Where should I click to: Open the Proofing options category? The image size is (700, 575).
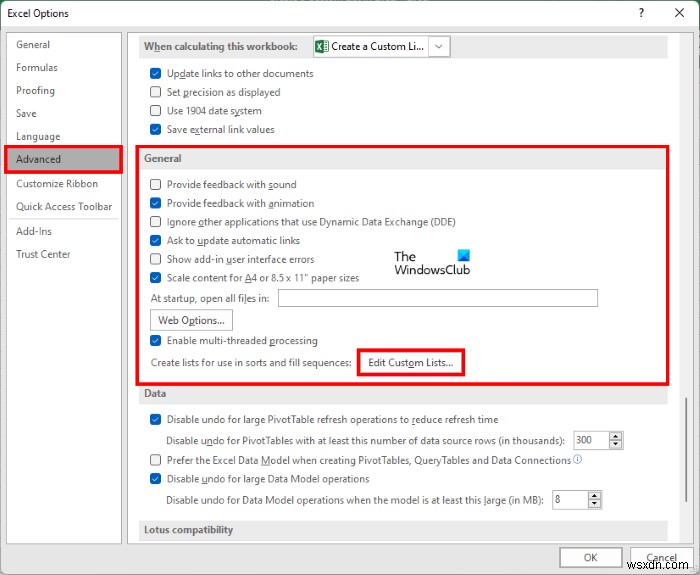coord(36,91)
